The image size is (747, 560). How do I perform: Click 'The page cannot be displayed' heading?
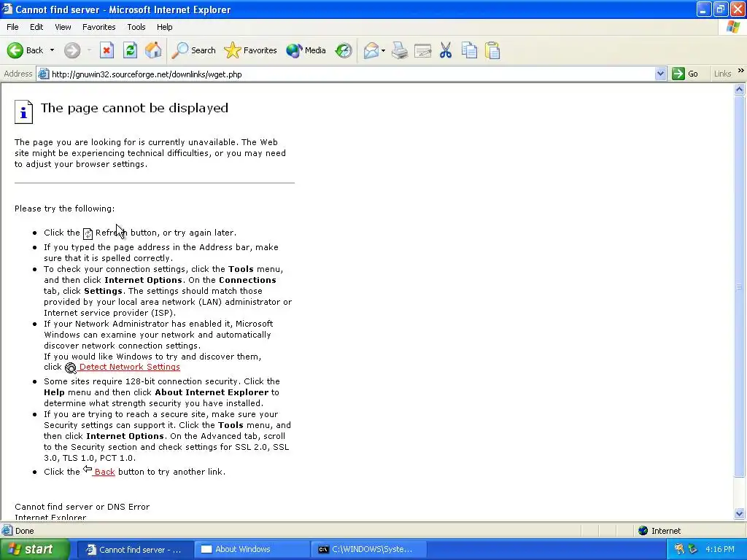pos(134,108)
